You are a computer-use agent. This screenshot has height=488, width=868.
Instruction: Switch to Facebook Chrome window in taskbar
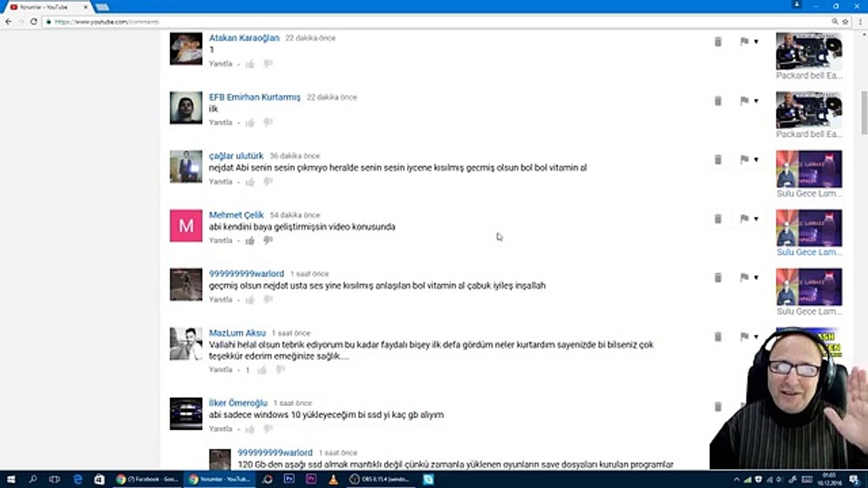[146, 479]
